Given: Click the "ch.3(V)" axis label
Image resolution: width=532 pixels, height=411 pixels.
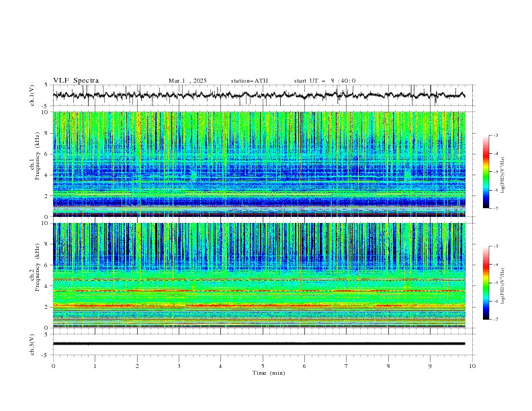Looking at the screenshot, I should pos(32,345).
